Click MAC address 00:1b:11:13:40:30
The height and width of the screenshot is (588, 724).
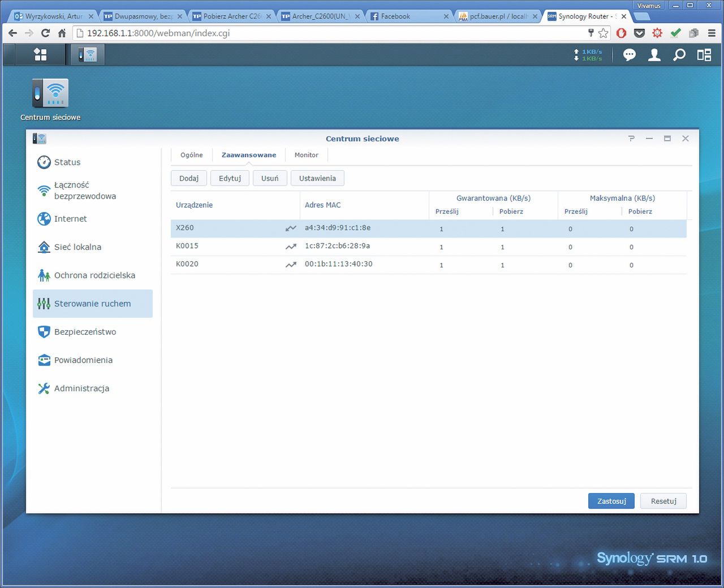[339, 264]
